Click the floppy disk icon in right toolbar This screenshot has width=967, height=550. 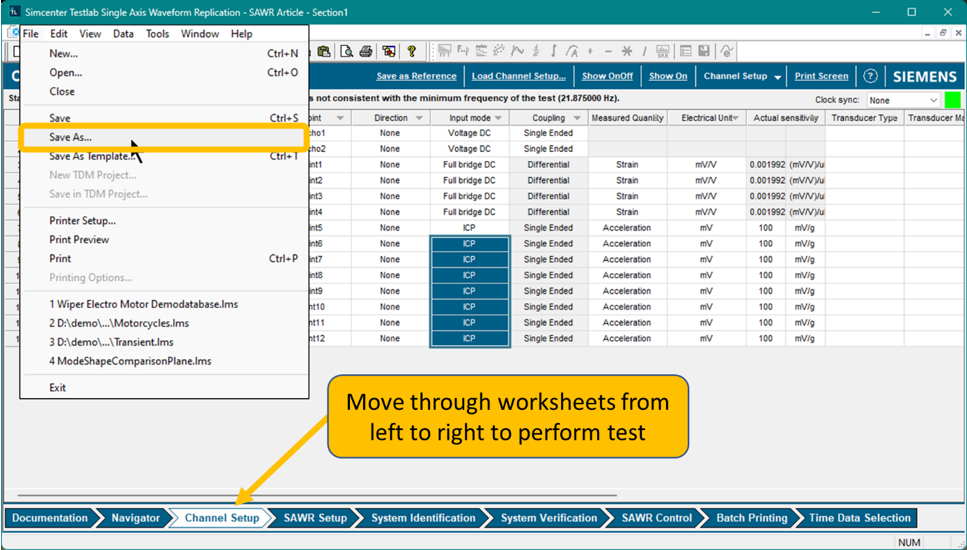[x=705, y=51]
